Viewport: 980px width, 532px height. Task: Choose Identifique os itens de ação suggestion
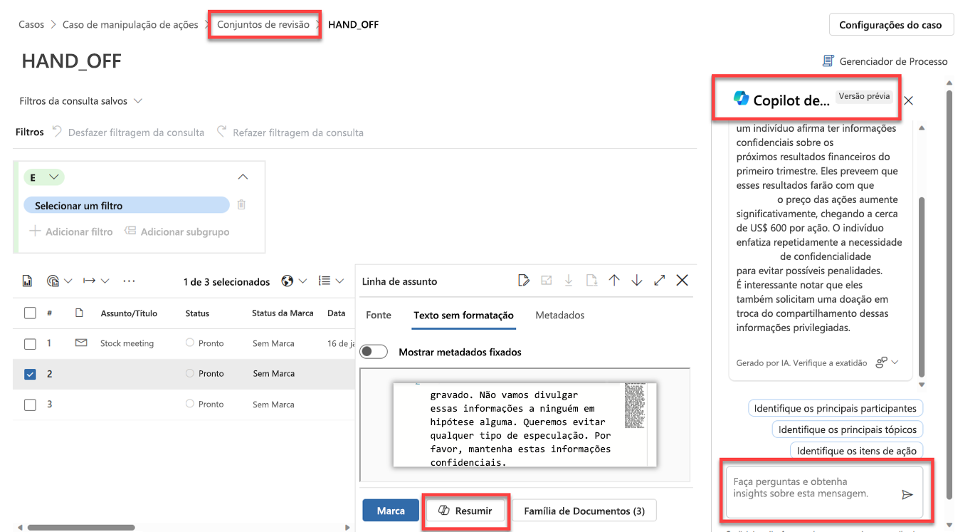[x=857, y=451]
